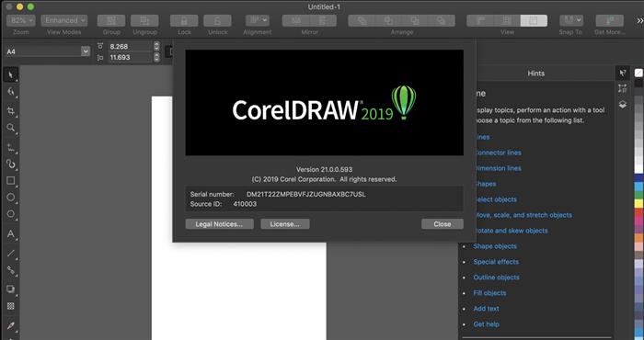The width and height of the screenshot is (644, 340).
Task: Open the Enhanced view mode dropdown
Action: (x=64, y=20)
